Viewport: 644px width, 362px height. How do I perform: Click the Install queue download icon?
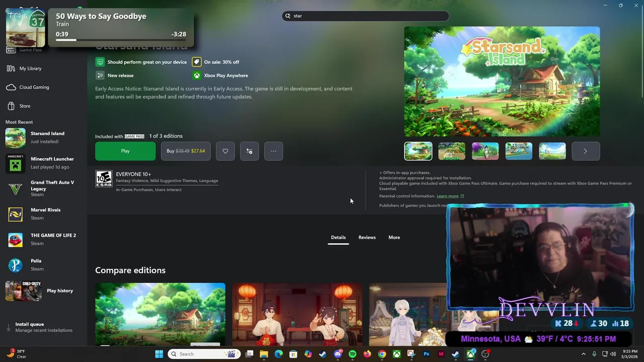tap(8, 327)
